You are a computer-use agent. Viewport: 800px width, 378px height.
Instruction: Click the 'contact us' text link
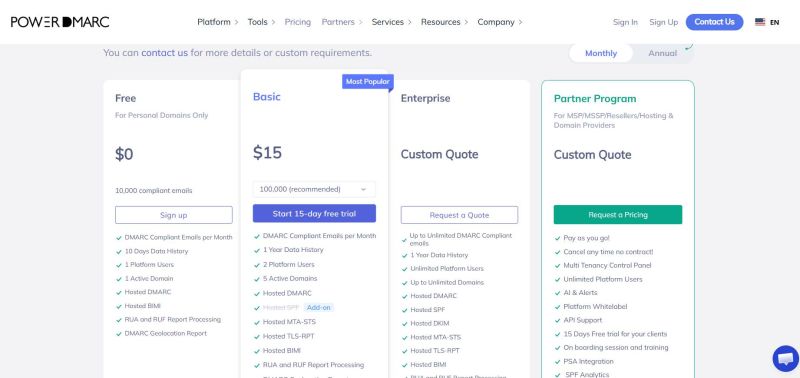pos(164,53)
